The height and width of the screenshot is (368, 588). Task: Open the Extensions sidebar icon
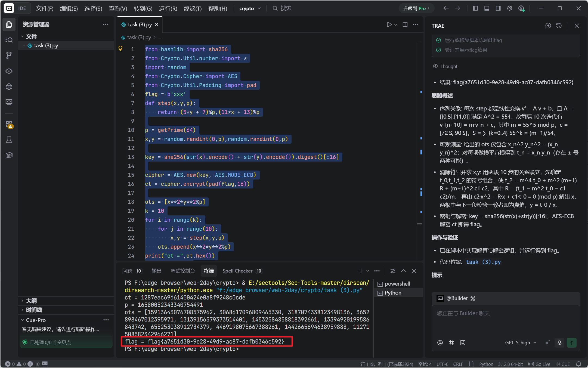click(9, 125)
